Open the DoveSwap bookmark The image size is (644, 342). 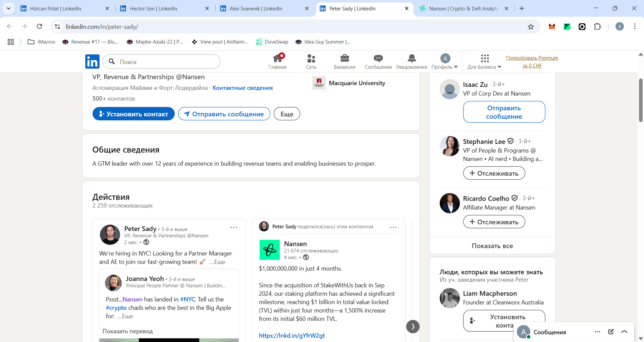pos(272,42)
